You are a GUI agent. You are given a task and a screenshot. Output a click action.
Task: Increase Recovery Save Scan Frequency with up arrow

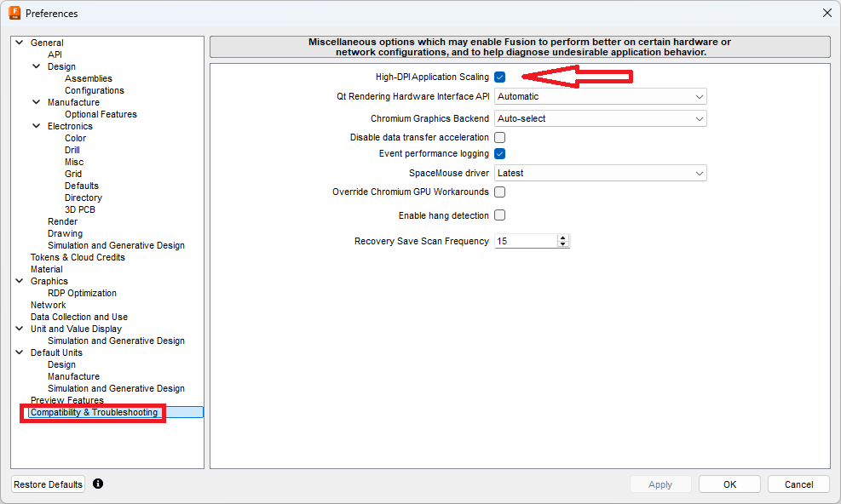[562, 238]
